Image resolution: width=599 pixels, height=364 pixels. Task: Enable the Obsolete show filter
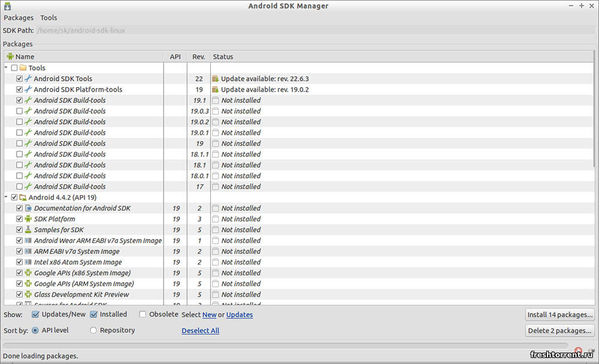(x=143, y=314)
